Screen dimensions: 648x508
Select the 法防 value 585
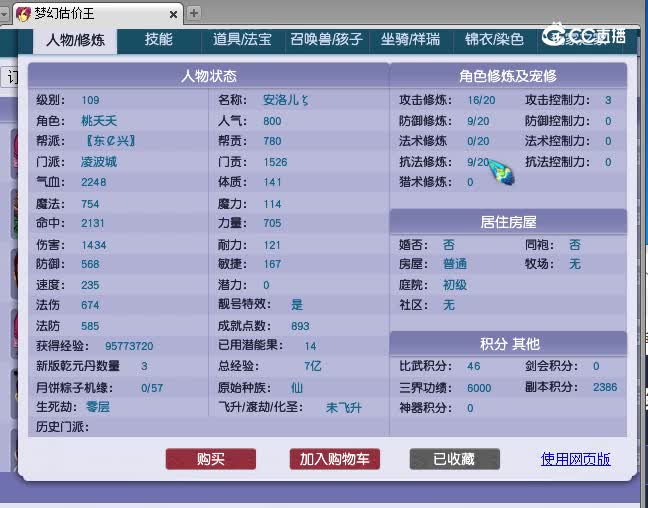[90, 326]
